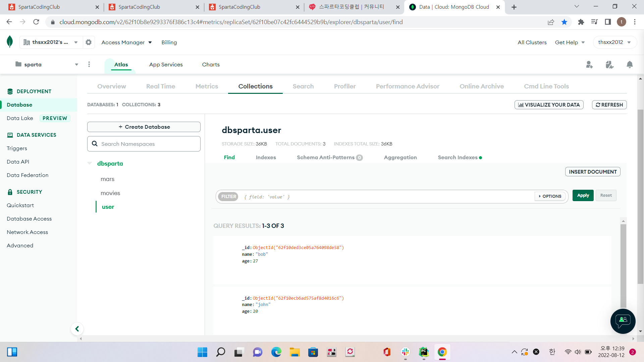The width and height of the screenshot is (644, 362).
Task: Open File Explorer from the taskbar
Action: click(x=295, y=352)
